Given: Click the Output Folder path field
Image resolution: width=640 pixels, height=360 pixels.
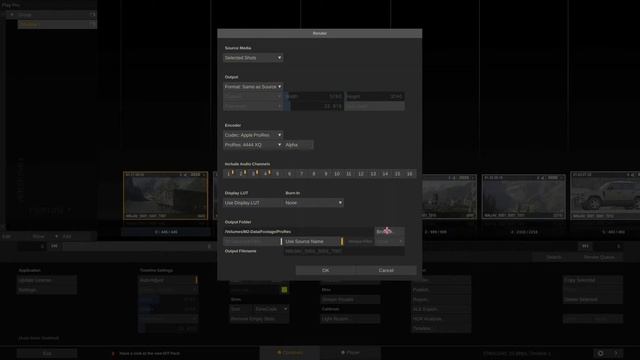Looking at the screenshot, I should pos(298,232).
